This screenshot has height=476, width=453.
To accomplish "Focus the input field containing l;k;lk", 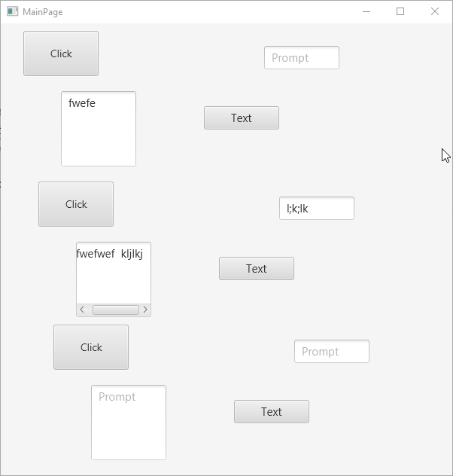I will point(316,208).
